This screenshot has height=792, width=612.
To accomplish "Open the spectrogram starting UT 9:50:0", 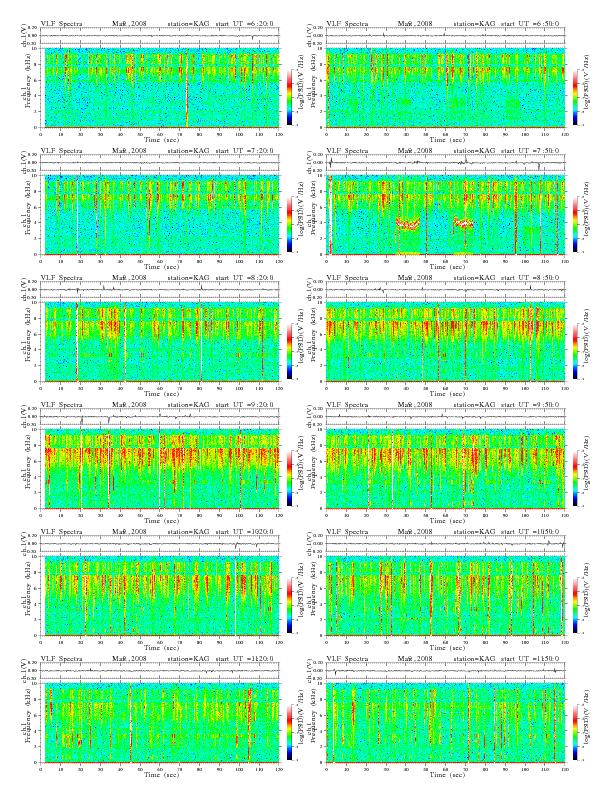I will click(x=445, y=469).
